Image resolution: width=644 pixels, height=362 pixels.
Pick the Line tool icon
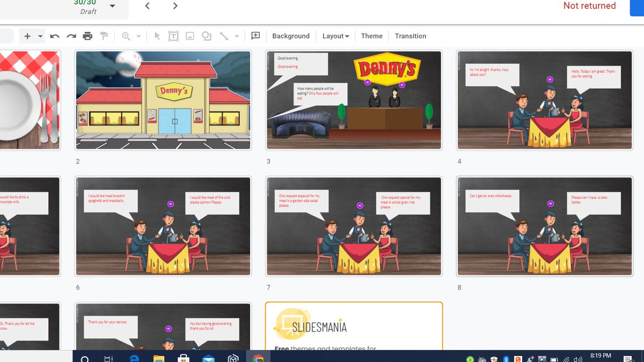point(223,36)
